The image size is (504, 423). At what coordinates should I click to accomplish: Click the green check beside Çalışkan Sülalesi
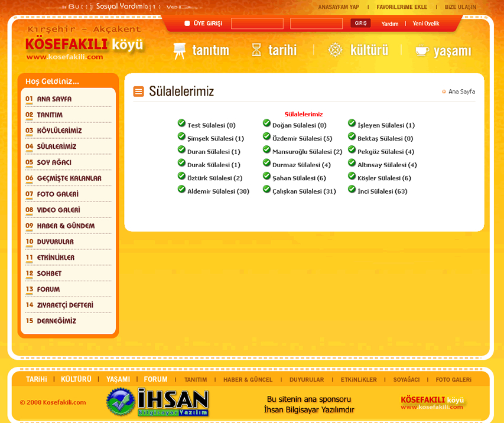[266, 190]
